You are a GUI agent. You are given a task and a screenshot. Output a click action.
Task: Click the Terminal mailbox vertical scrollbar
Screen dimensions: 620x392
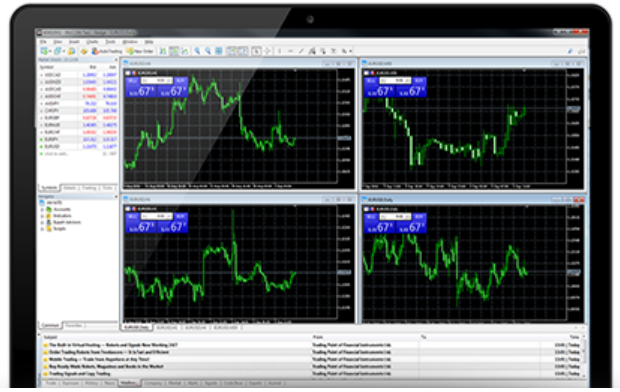[x=584, y=356]
